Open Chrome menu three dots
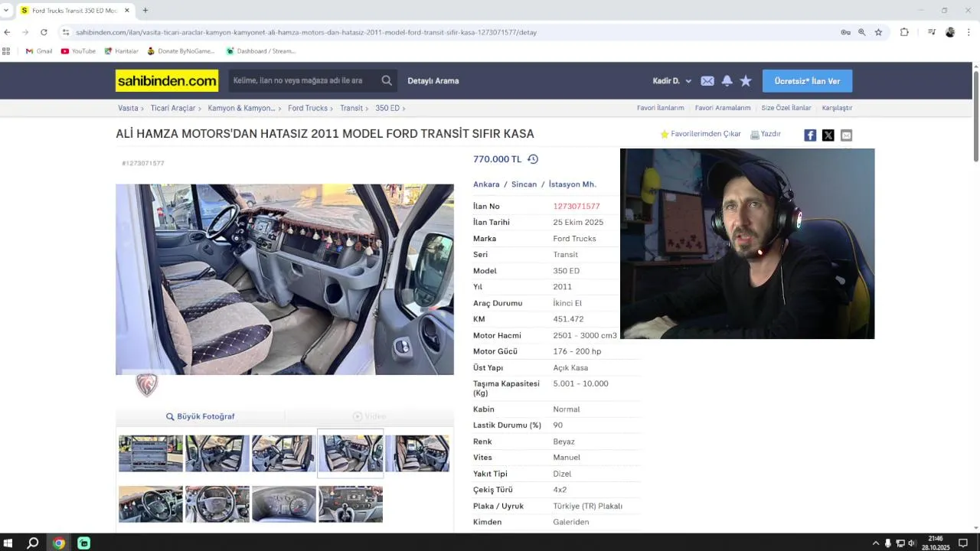Screen dimensions: 980x551 coord(969,32)
